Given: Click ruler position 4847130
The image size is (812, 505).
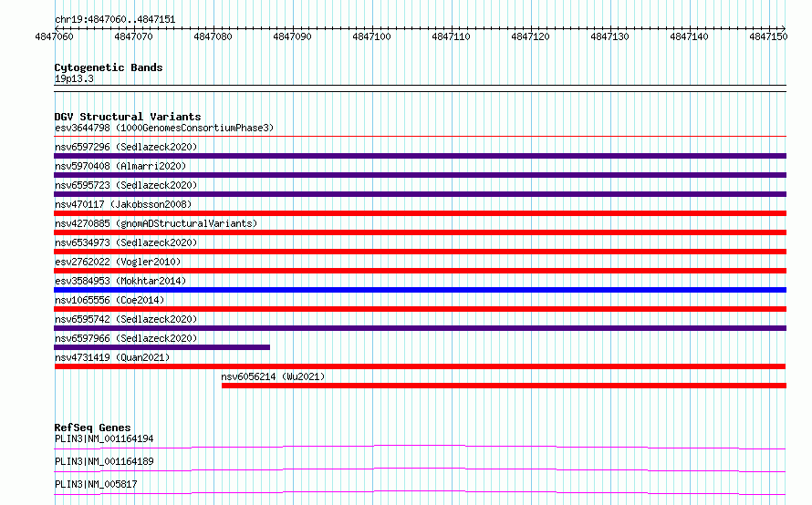Looking at the screenshot, I should 609,36.
